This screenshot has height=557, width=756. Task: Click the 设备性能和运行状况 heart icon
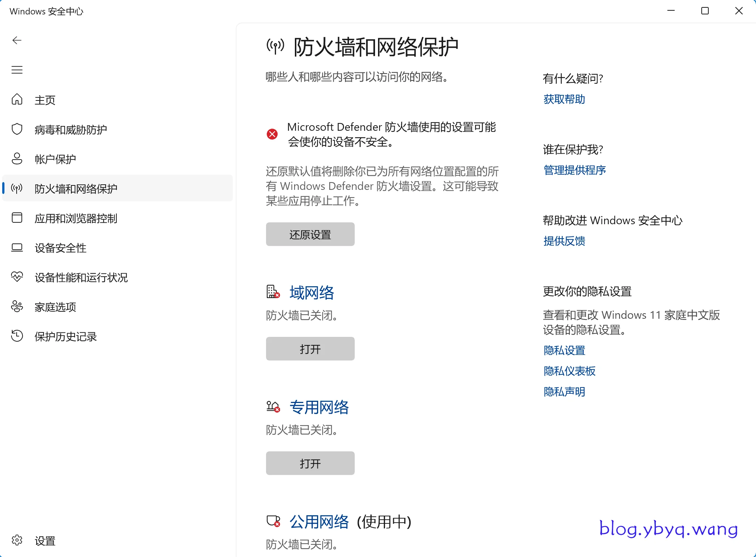coord(17,277)
